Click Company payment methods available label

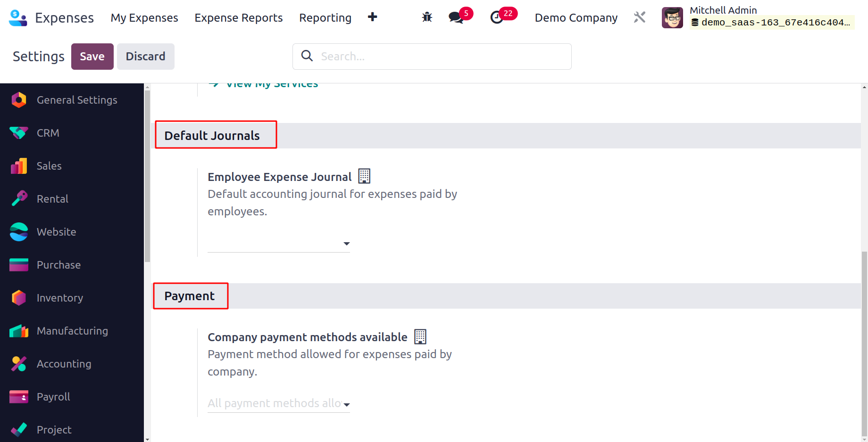click(x=307, y=337)
